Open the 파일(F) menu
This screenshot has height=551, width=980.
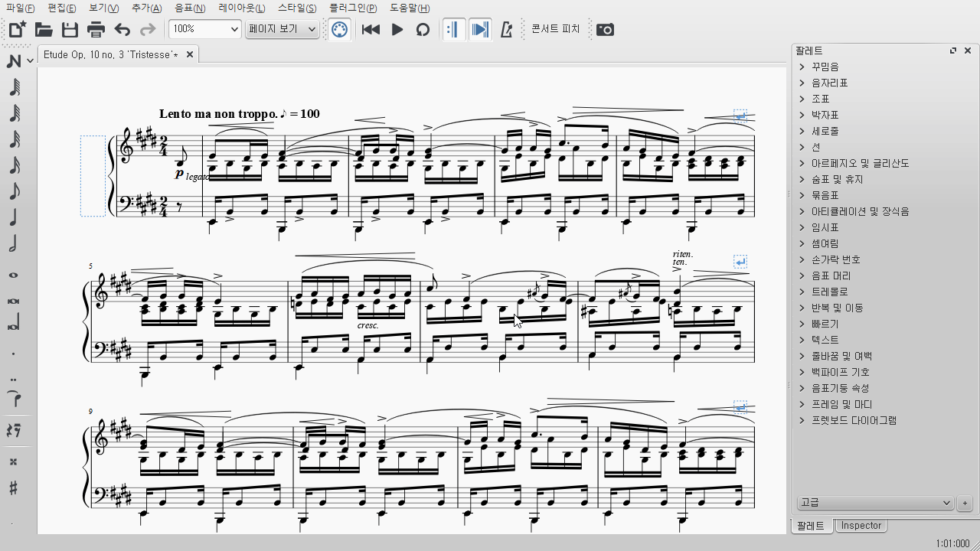pyautogui.click(x=20, y=8)
